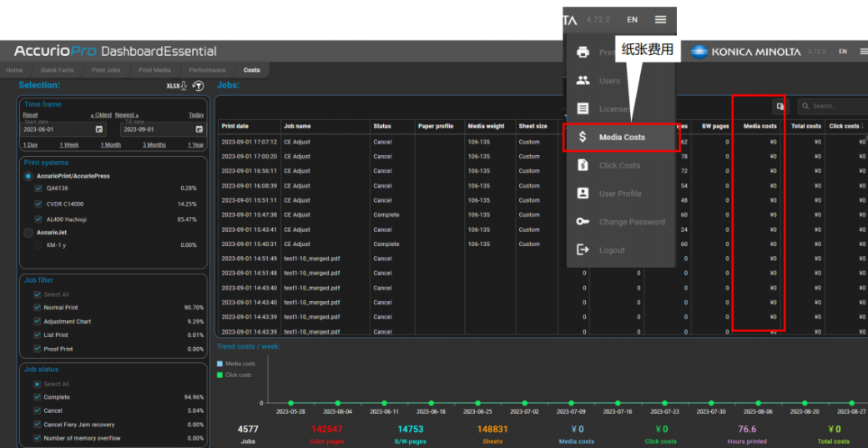868x448 pixels.
Task: Select the AccurioPrint/AccurioPress radio button
Action: point(28,176)
